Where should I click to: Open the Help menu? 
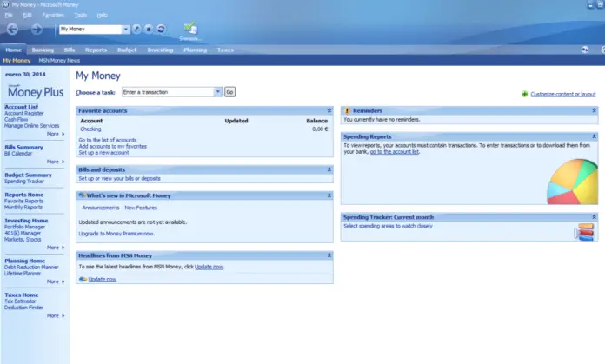pos(102,15)
